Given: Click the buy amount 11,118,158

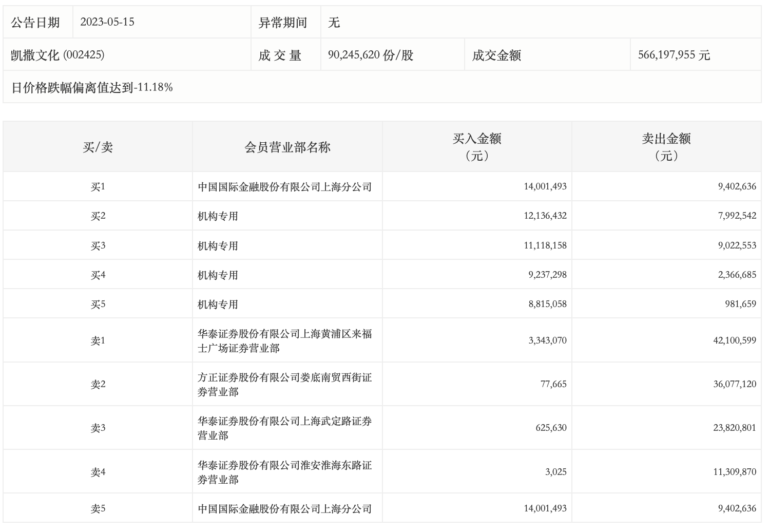Looking at the screenshot, I should [545, 245].
